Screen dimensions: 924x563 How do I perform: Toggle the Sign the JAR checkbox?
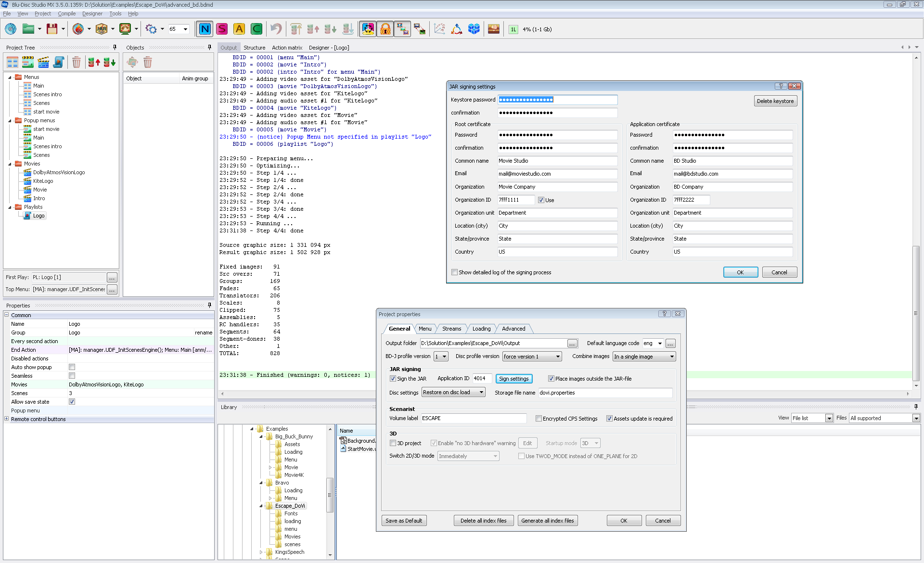pyautogui.click(x=393, y=379)
